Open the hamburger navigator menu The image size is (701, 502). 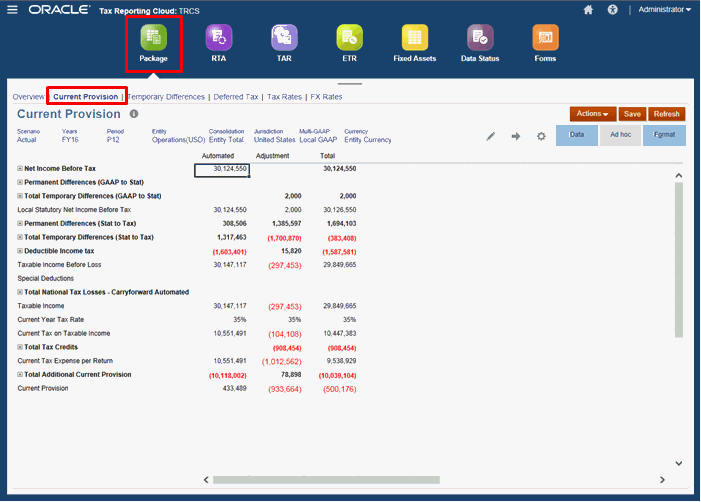coord(13,9)
